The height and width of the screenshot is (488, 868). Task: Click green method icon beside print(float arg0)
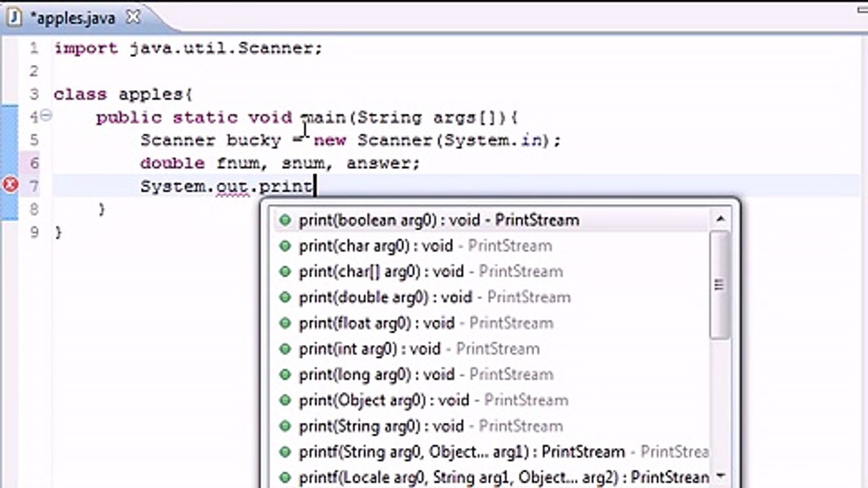tap(285, 323)
